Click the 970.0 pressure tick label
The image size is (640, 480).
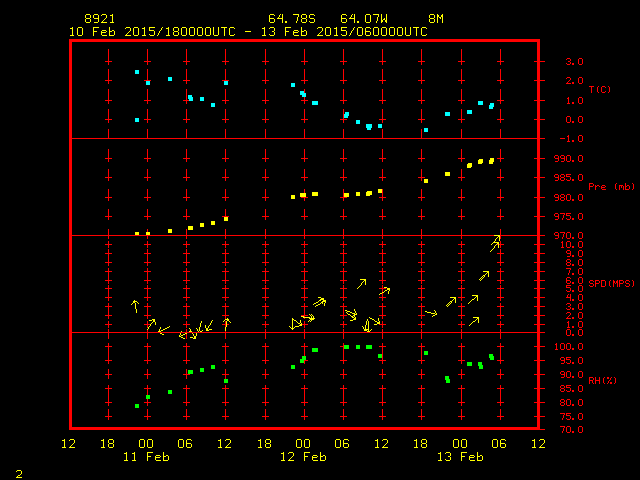click(x=556, y=236)
